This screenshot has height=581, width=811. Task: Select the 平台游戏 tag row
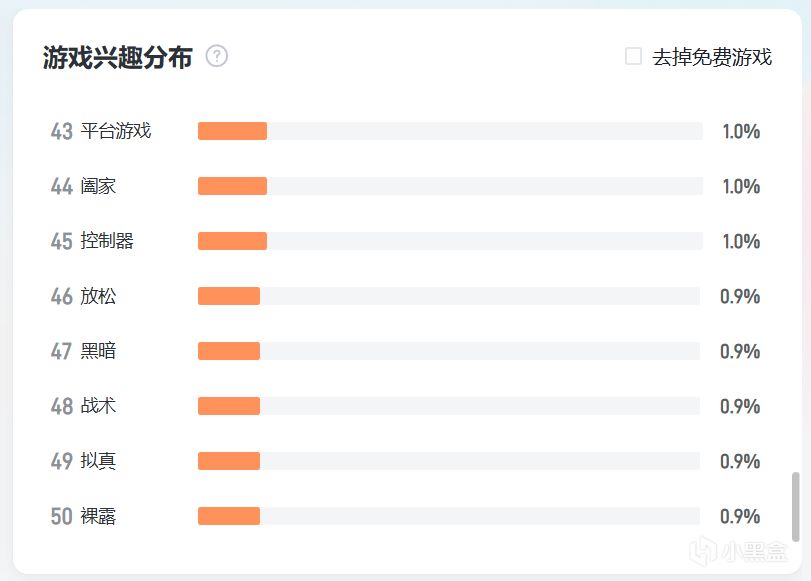(405, 131)
